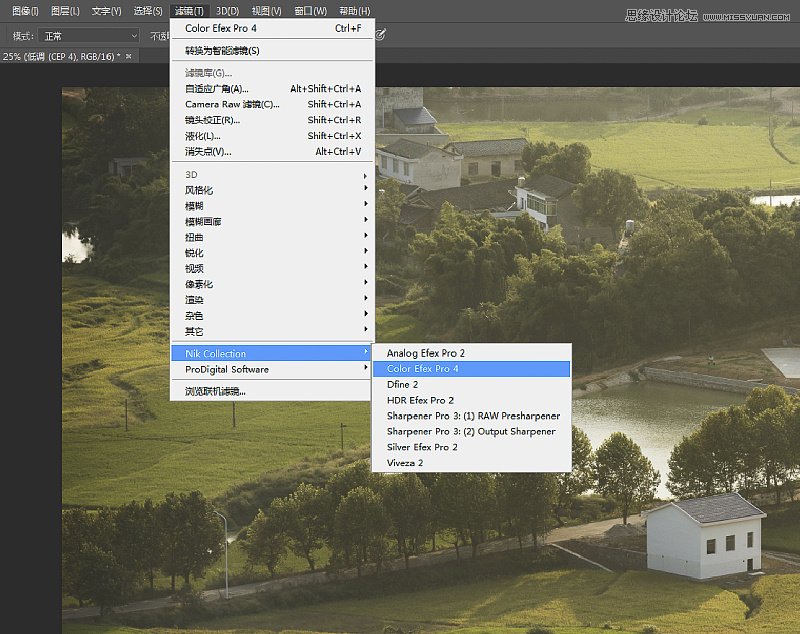Open the 模式 blend mode dropdown
This screenshot has height=634, width=800.
[89, 36]
